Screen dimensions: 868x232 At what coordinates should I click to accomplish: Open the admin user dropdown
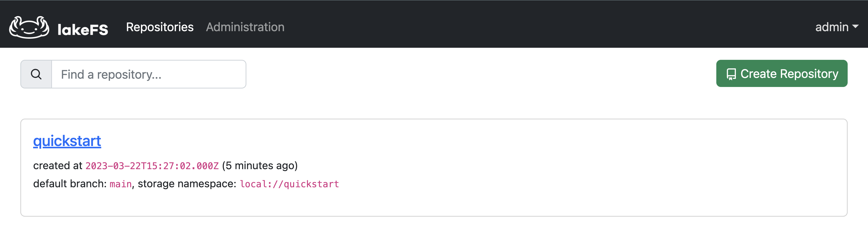click(837, 27)
